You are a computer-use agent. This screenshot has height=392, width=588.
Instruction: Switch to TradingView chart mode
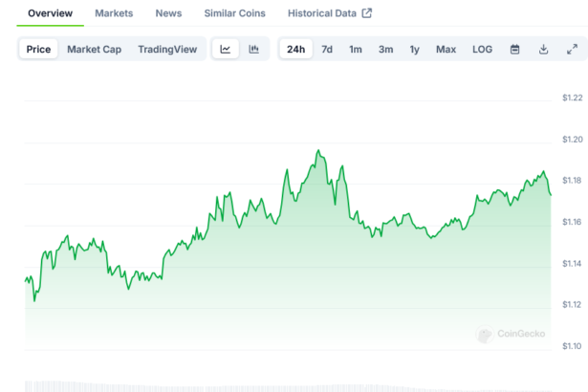point(166,49)
